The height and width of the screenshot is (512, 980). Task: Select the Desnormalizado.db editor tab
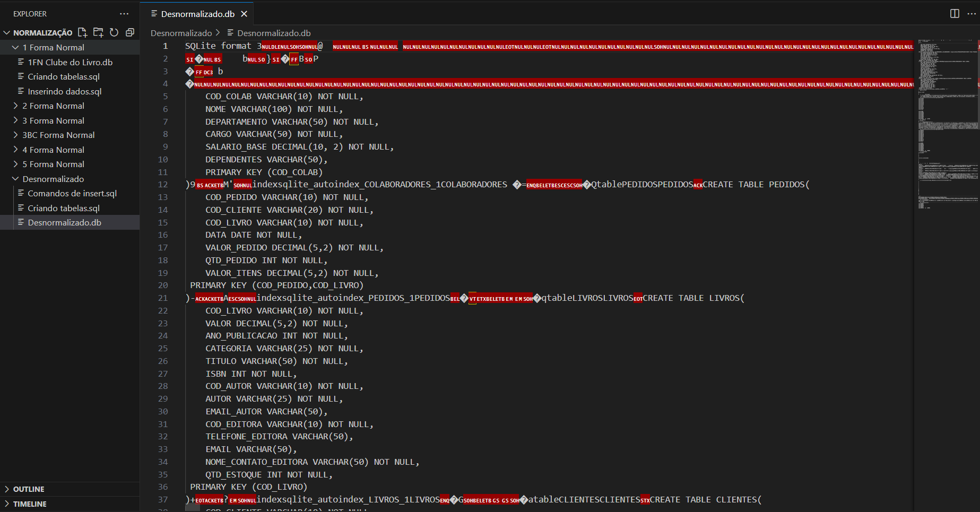(197, 14)
